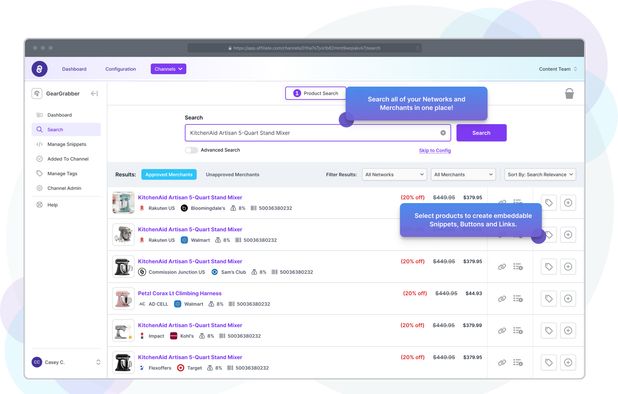
Task: Open Help in the sidebar
Action: 66,205
